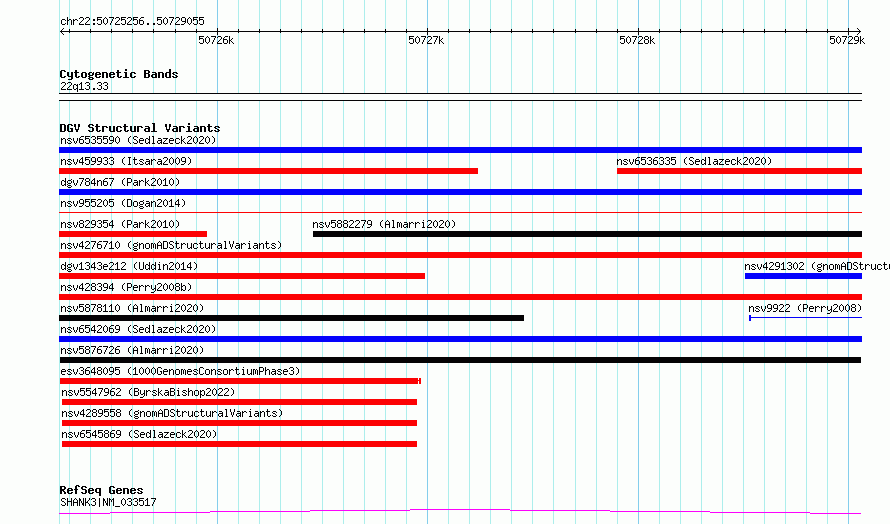Click the 50726k ruler tick label
Viewport: 890px width, 524px height.
tap(216, 40)
